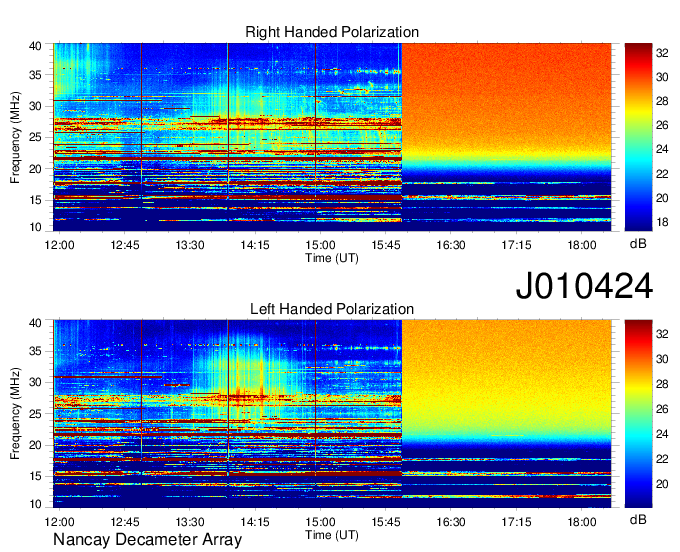The width and height of the screenshot is (680, 552).
Task: Click "15:00" time tick of Right Handed plot
Action: pyautogui.click(x=320, y=245)
